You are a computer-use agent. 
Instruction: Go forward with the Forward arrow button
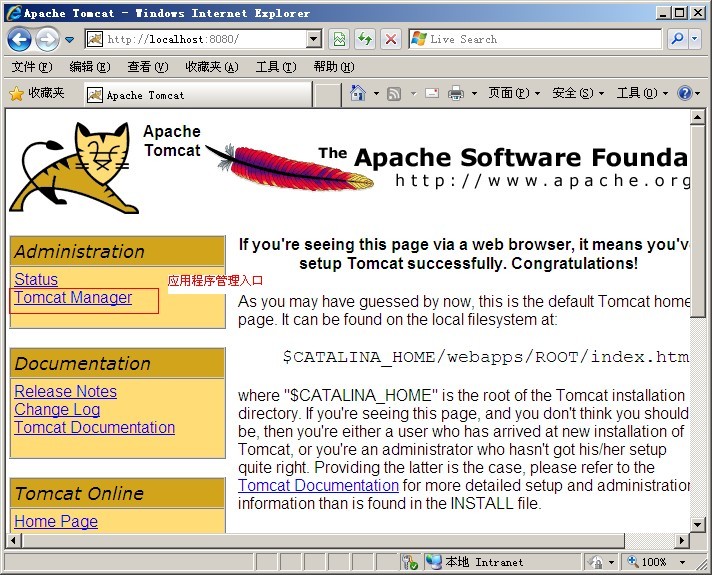pyautogui.click(x=47, y=40)
